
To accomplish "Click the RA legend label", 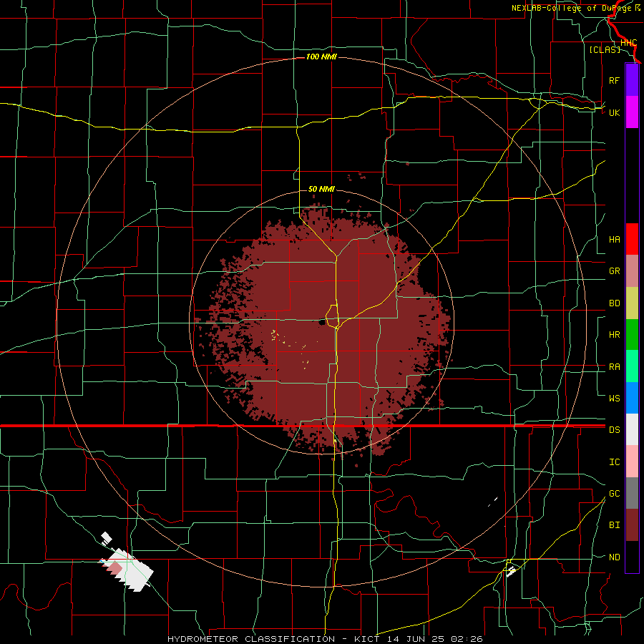I will tap(614, 367).
